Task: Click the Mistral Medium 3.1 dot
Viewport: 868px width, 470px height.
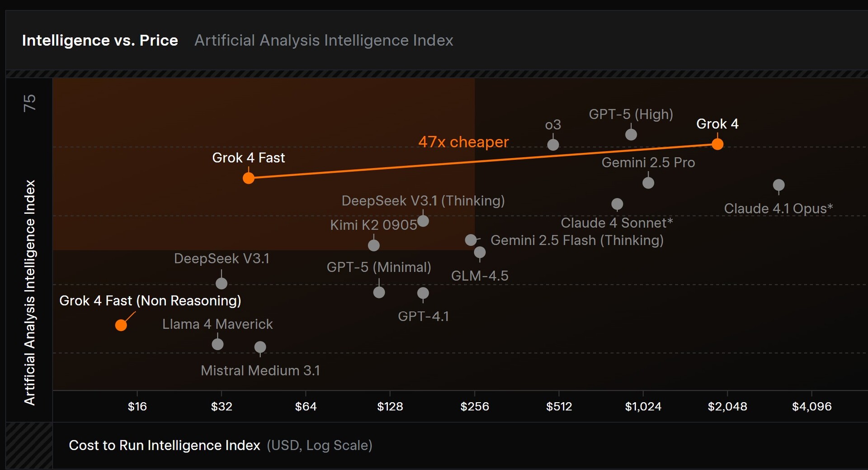Action: pos(260,347)
